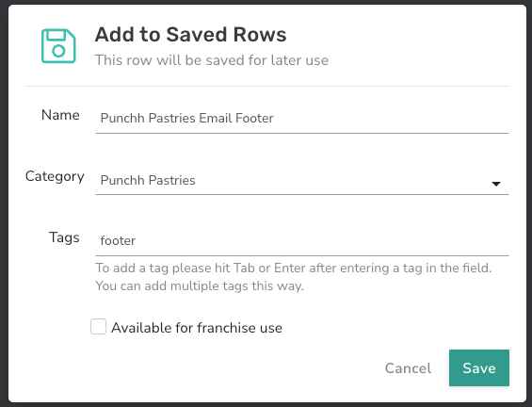532x407 pixels.
Task: Focus the Tags input field
Action: [x=302, y=240]
